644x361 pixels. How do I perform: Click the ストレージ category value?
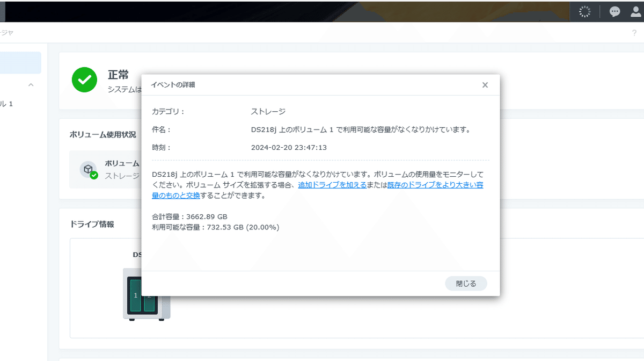pos(268,112)
